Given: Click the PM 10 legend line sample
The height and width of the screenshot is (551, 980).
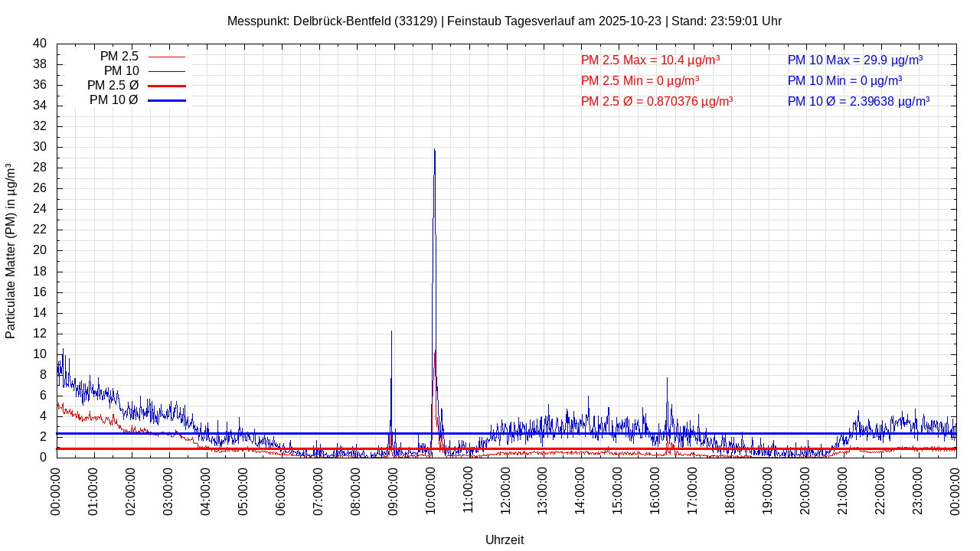Looking at the screenshot, I should tap(166, 71).
